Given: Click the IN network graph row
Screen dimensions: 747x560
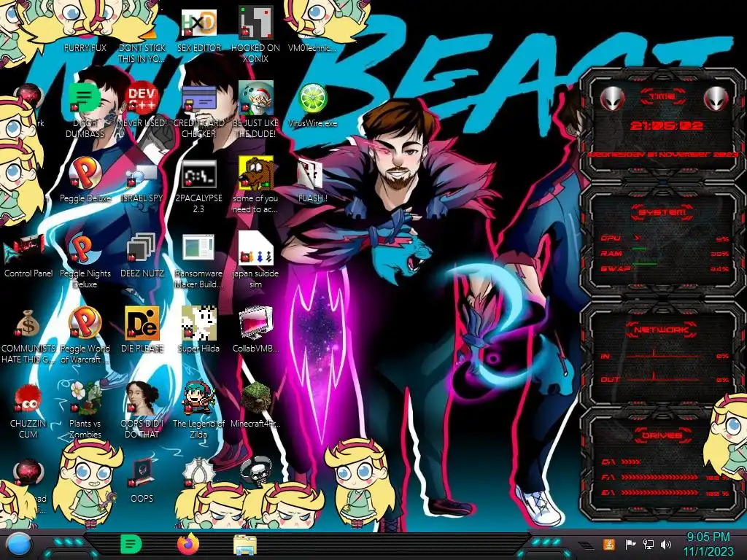Looking at the screenshot, I should [x=664, y=355].
